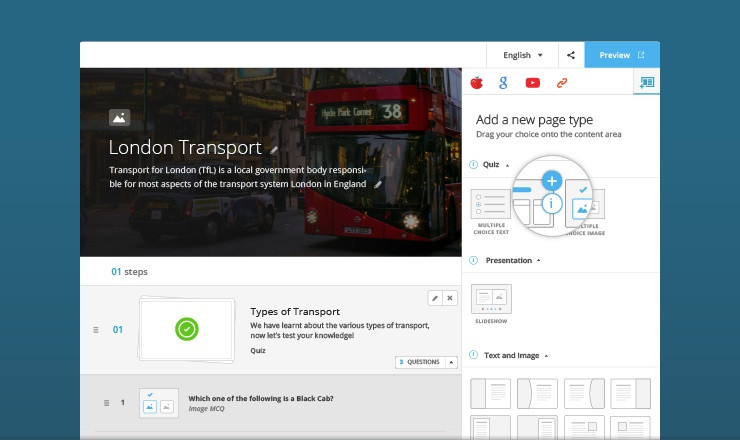The height and width of the screenshot is (440, 740).
Task: Collapse the questions list arrow
Action: pyautogui.click(x=451, y=362)
